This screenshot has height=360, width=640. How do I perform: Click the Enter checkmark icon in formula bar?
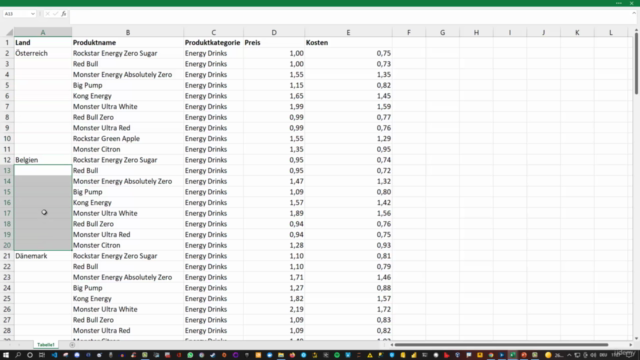tap(56, 14)
